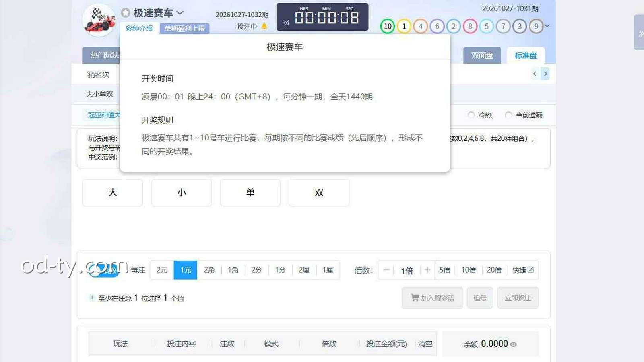644x362 pixels.
Task: Select the 当前遗漏 radio option
Action: (508, 115)
